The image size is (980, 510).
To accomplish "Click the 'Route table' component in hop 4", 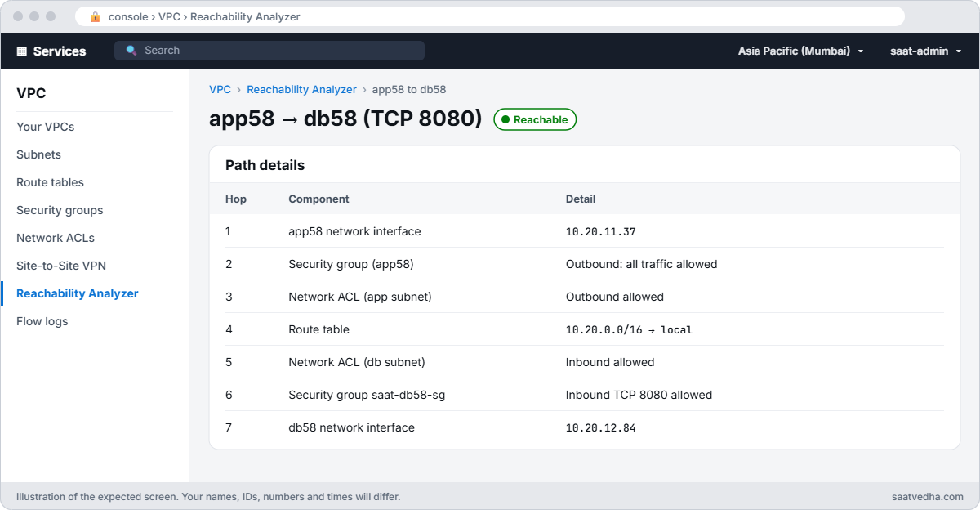I will (318, 329).
